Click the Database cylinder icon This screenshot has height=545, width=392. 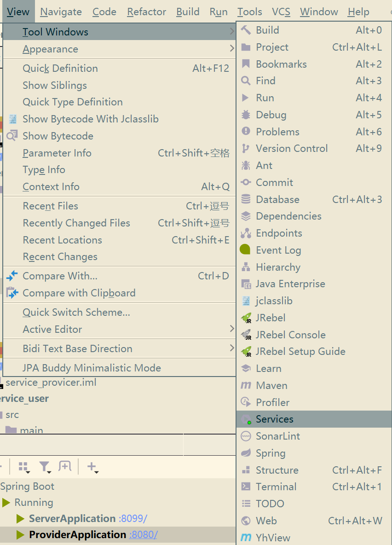(246, 199)
